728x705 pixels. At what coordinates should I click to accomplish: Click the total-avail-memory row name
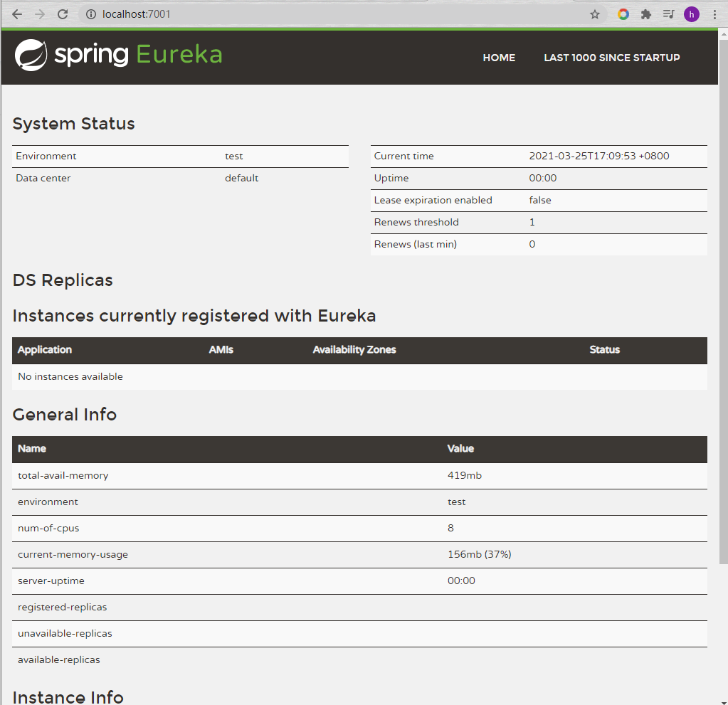[x=63, y=476]
